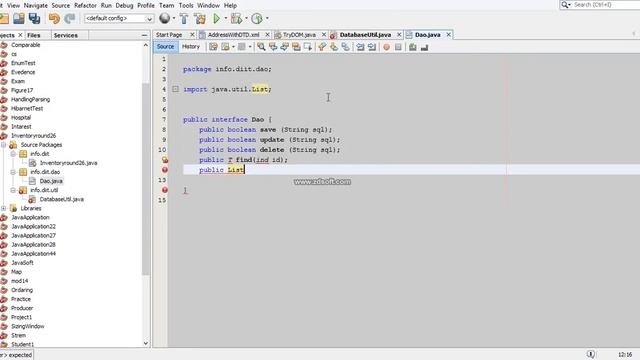Image resolution: width=640 pixels, height=360 pixels.
Task: Collapse the info.diit.util package node
Action: coord(13,190)
